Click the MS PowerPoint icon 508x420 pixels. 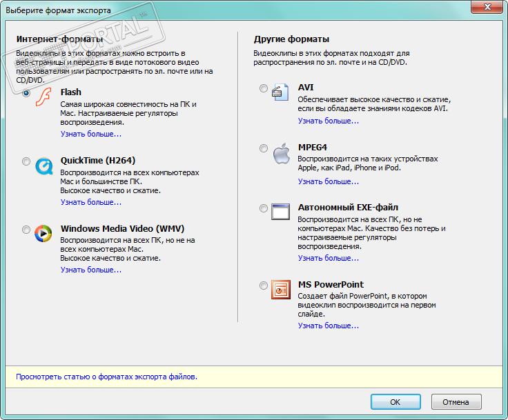click(280, 290)
